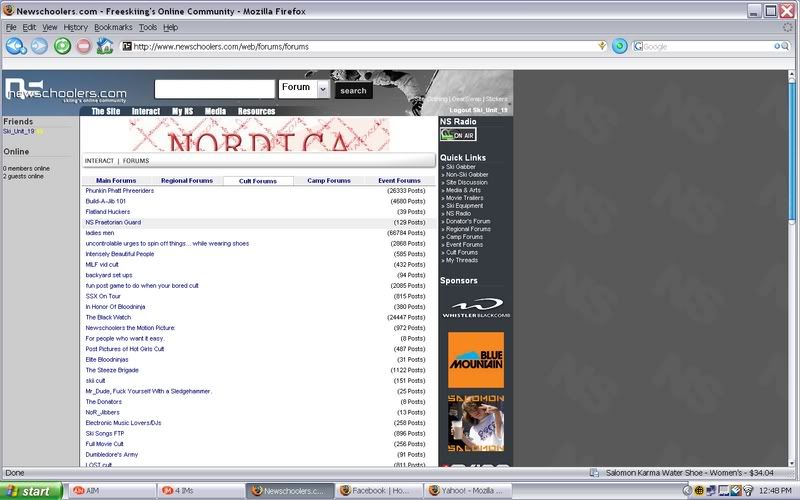Switch to the Regional Forums tab
Viewport: 800px width, 500px height.
[x=187, y=181]
